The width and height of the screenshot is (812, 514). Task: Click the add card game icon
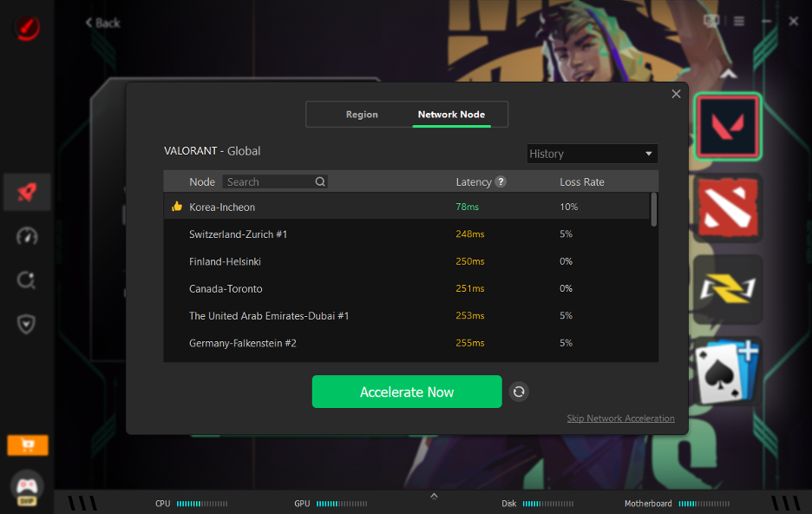point(728,371)
